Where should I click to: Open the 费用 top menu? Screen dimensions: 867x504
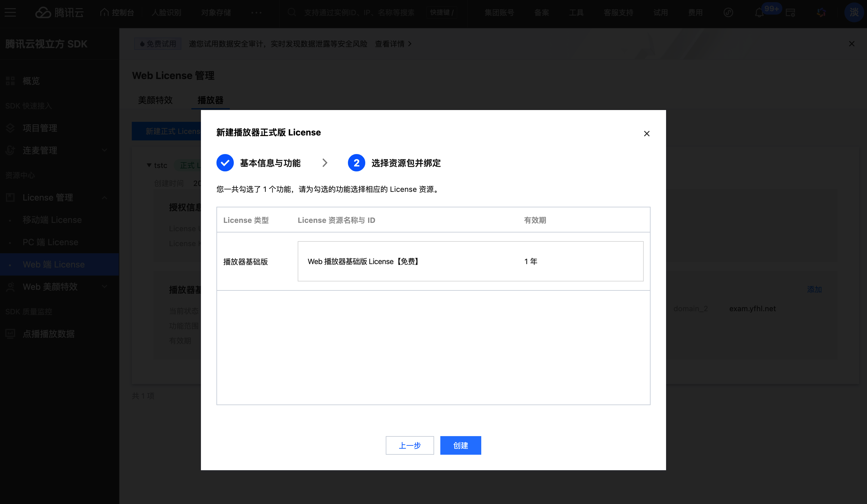(695, 13)
